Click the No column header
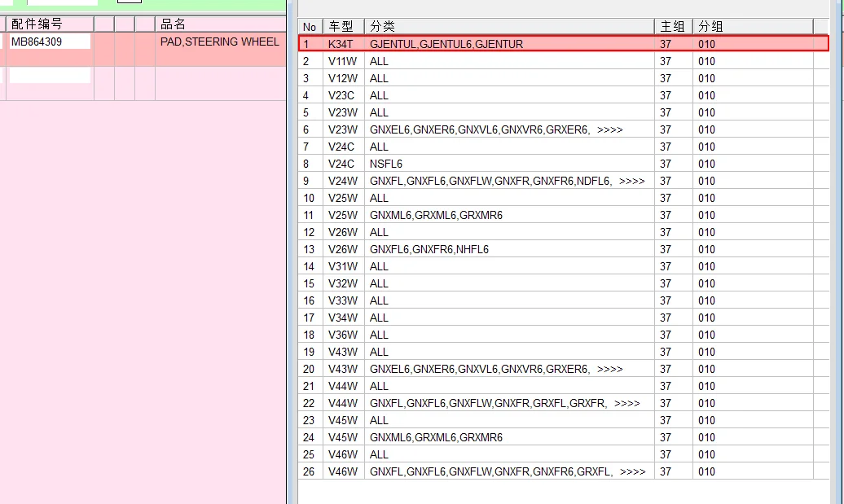Viewport: 844px width, 504px height. coord(310,26)
